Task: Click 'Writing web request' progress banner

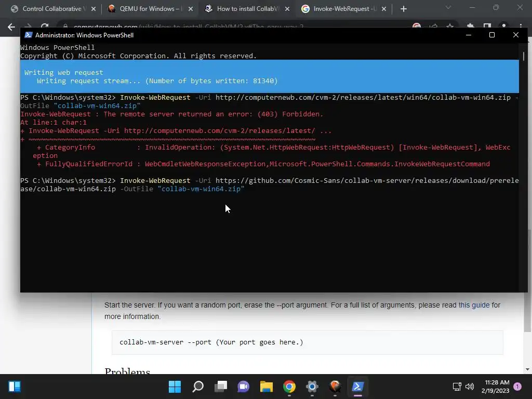Action: click(270, 76)
